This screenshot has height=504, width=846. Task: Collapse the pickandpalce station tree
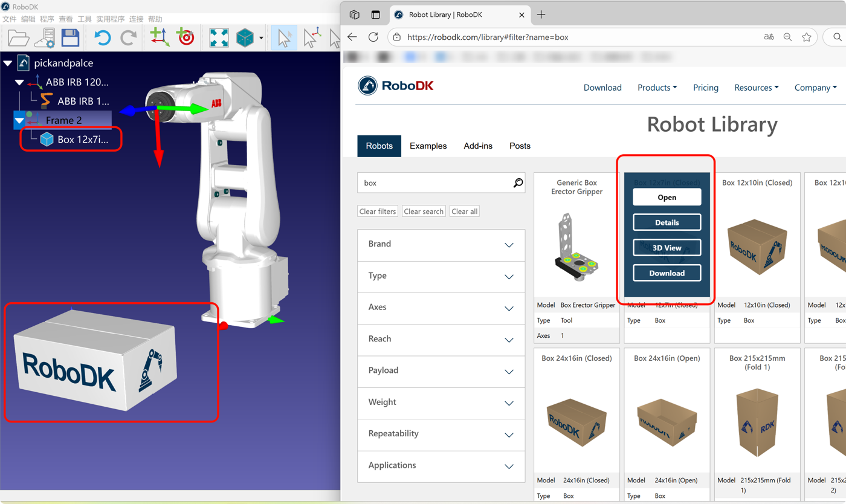(x=8, y=63)
